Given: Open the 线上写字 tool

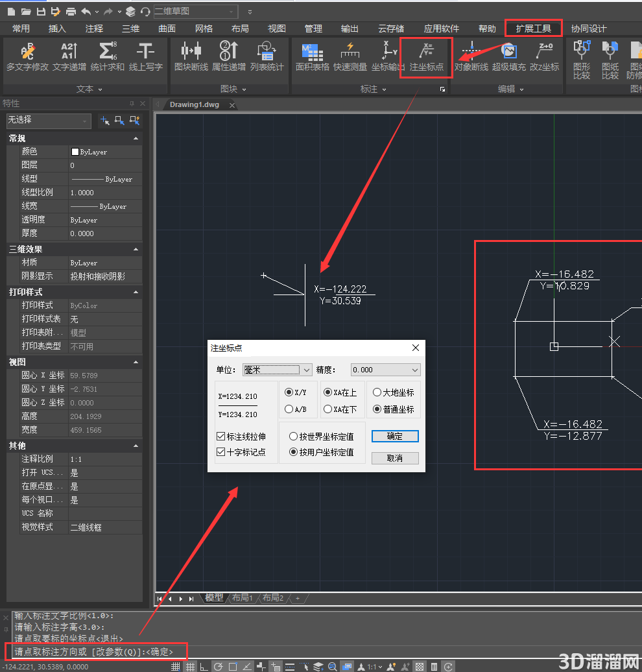Looking at the screenshot, I should [146, 57].
